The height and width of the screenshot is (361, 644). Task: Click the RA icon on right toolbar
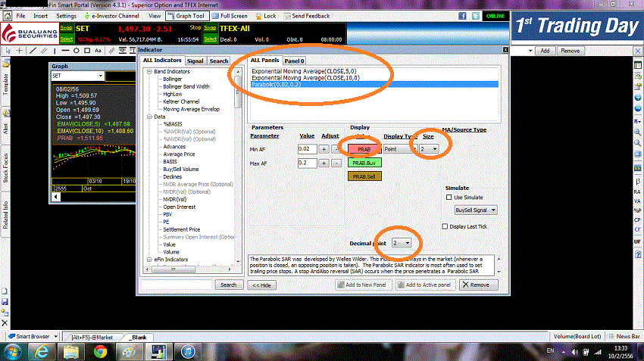tap(637, 191)
